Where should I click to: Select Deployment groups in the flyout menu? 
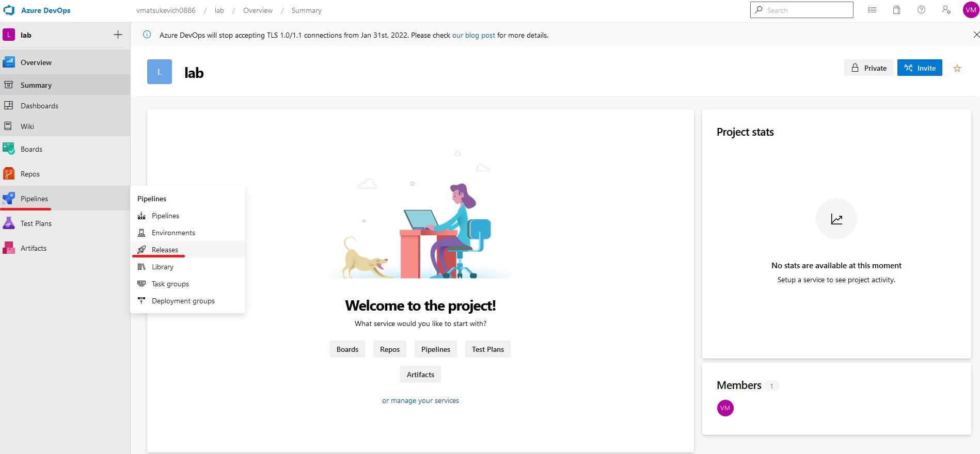pyautogui.click(x=188, y=301)
